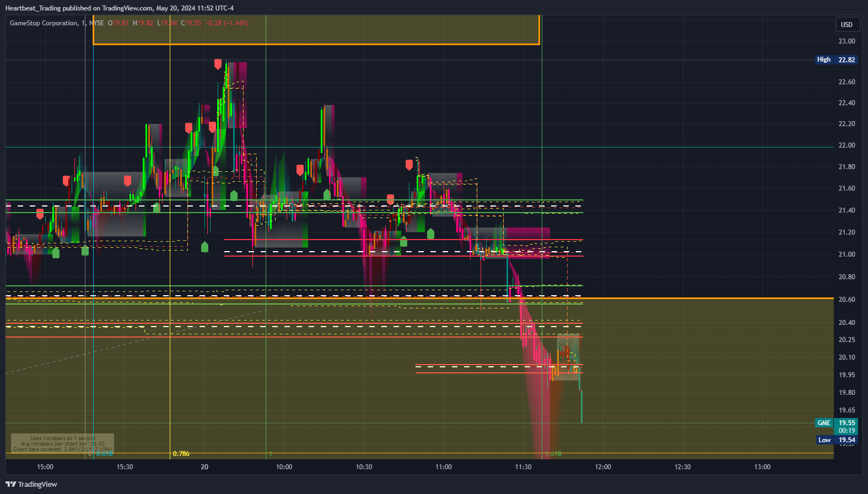Image resolution: width=868 pixels, height=494 pixels.
Task: Click the 22.00 price axis label
Action: pyautogui.click(x=847, y=145)
